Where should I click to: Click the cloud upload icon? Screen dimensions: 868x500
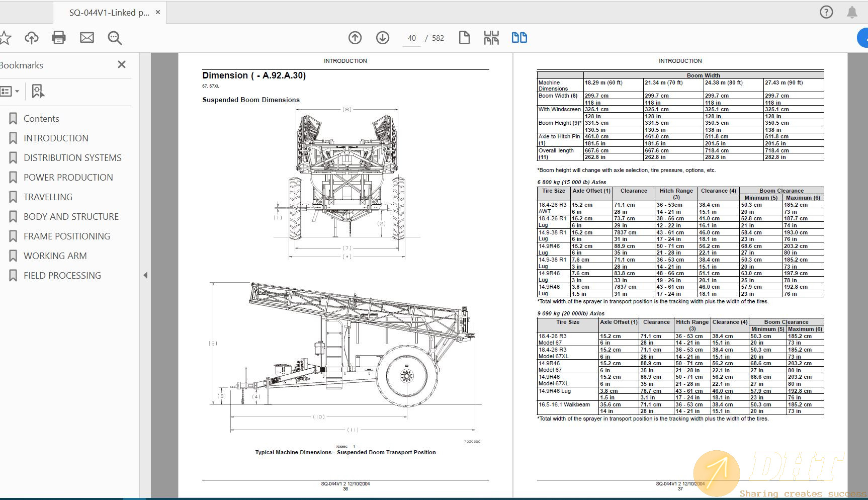pyautogui.click(x=31, y=38)
